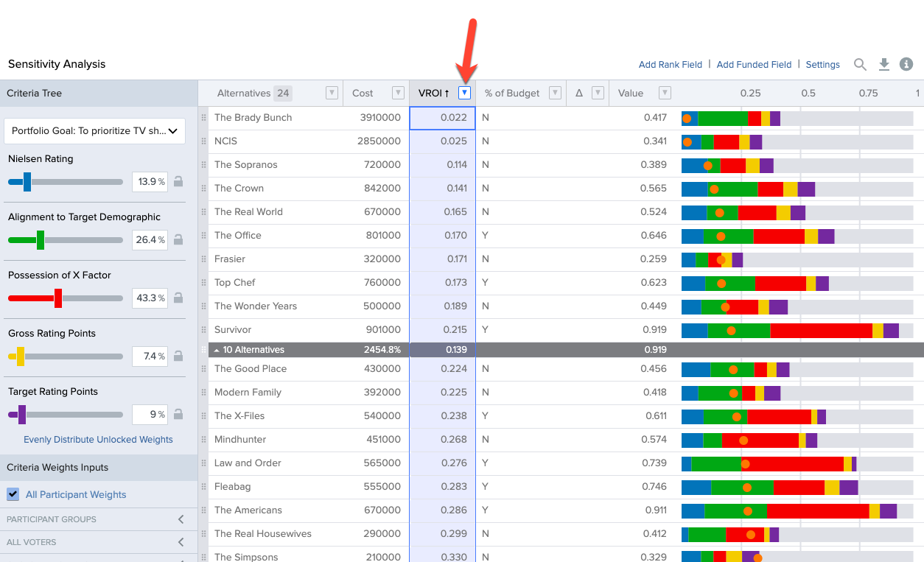Click the drag handle of the 10 Alternatives row
Screen dimensions: 924x562
[x=203, y=350]
